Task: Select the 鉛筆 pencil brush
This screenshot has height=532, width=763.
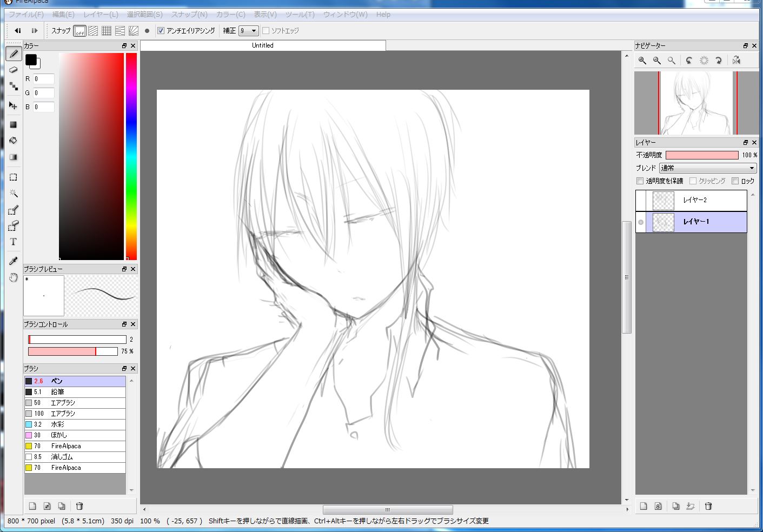Action: (x=57, y=392)
